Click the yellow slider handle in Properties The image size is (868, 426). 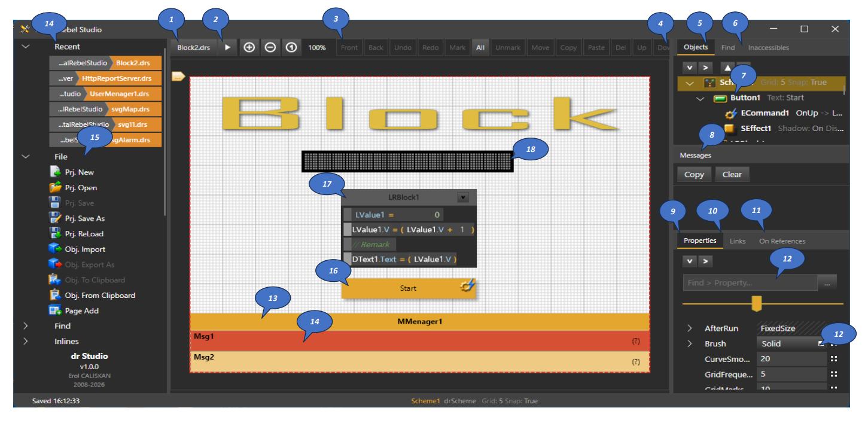[756, 303]
